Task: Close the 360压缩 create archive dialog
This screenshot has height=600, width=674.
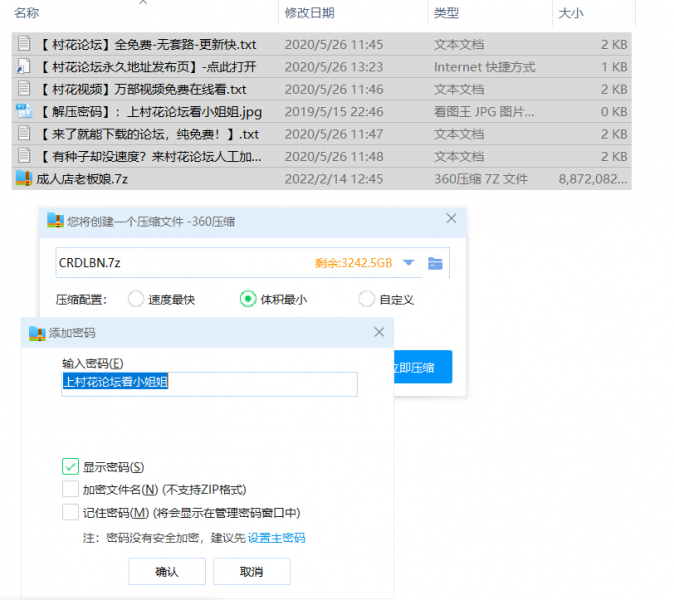Action: tap(451, 219)
